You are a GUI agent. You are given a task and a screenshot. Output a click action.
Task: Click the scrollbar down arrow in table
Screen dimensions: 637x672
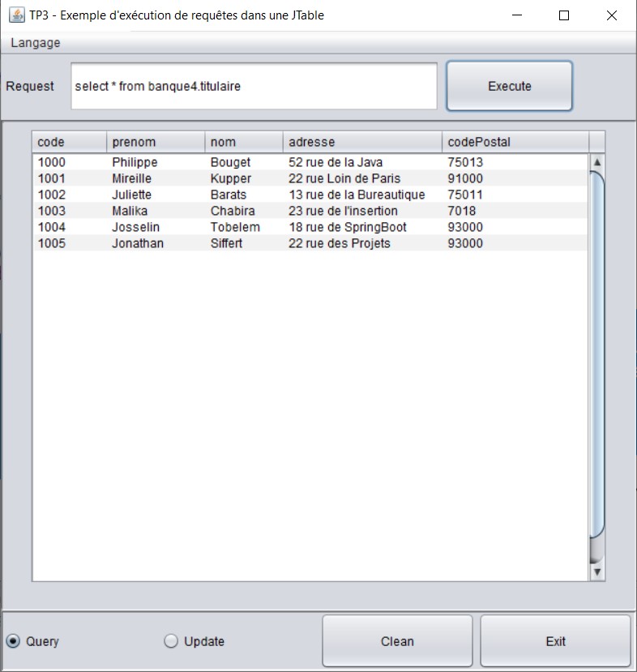click(597, 572)
